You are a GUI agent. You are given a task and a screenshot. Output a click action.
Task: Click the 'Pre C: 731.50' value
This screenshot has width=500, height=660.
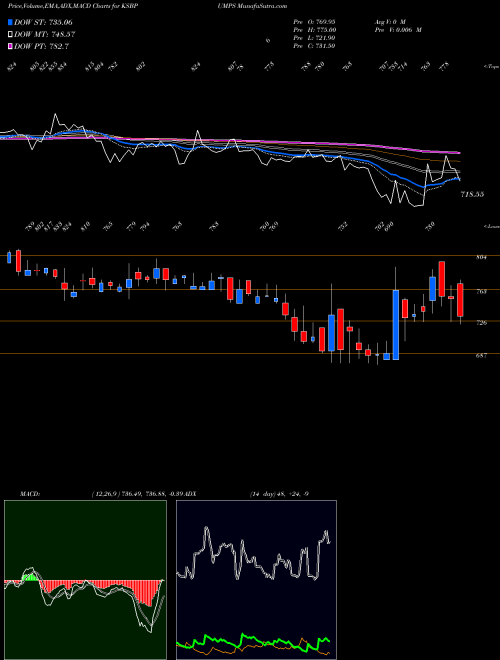(x=314, y=46)
